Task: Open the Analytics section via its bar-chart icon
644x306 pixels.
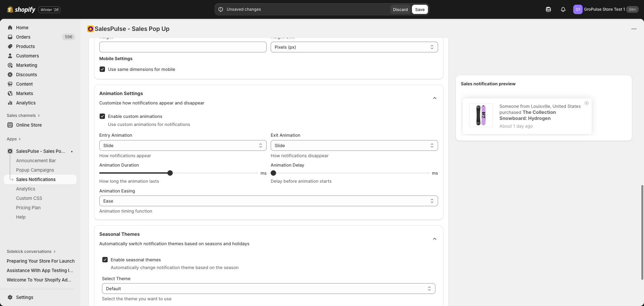Action: pos(10,103)
